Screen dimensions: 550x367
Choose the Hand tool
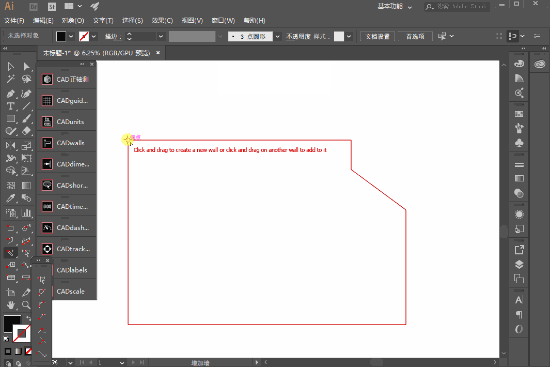click(x=11, y=305)
